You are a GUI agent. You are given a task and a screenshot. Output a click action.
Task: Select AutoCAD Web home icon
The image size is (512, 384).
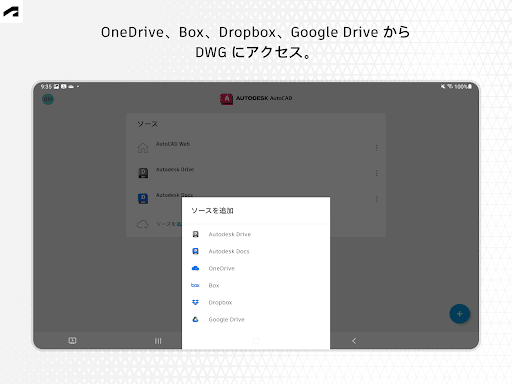143,147
